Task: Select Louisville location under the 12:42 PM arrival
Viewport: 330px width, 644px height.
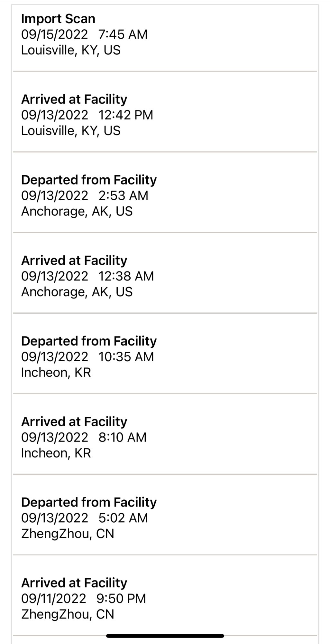Action: coord(71,131)
